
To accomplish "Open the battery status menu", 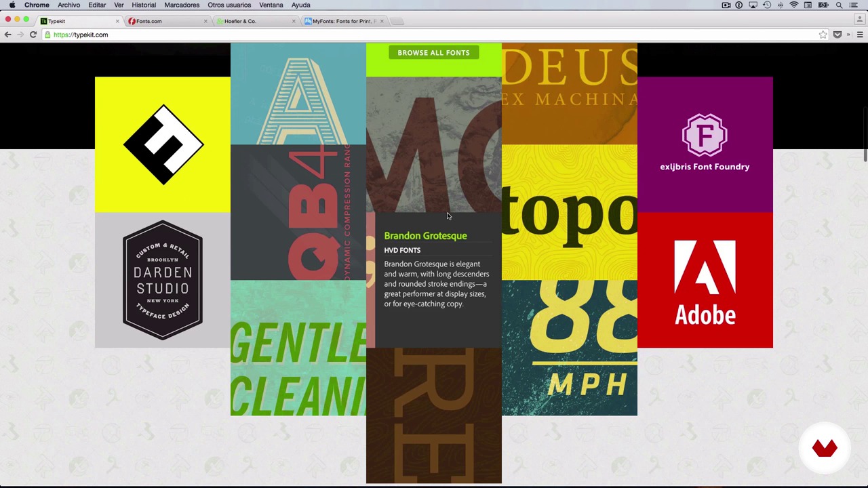I will (823, 5).
